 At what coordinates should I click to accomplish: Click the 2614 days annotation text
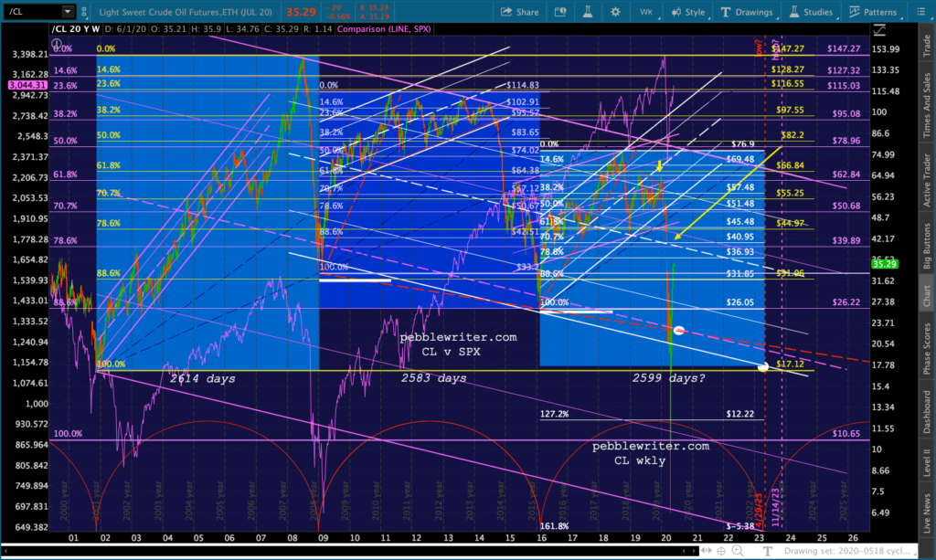click(x=202, y=379)
